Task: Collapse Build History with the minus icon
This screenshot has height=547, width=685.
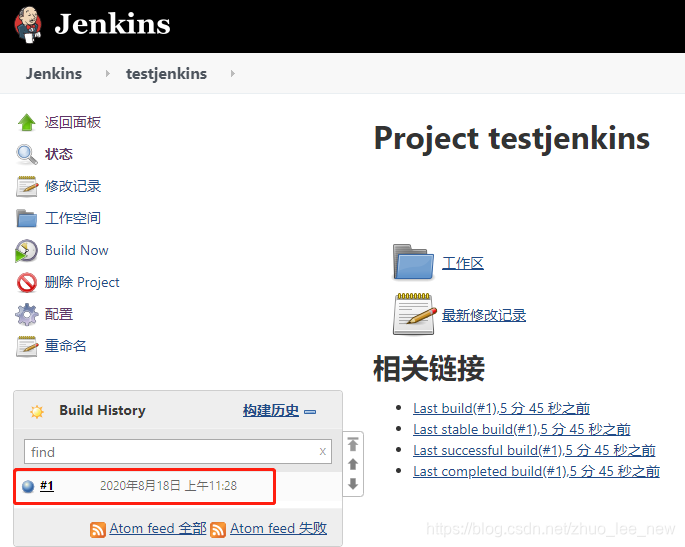Action: (310, 412)
